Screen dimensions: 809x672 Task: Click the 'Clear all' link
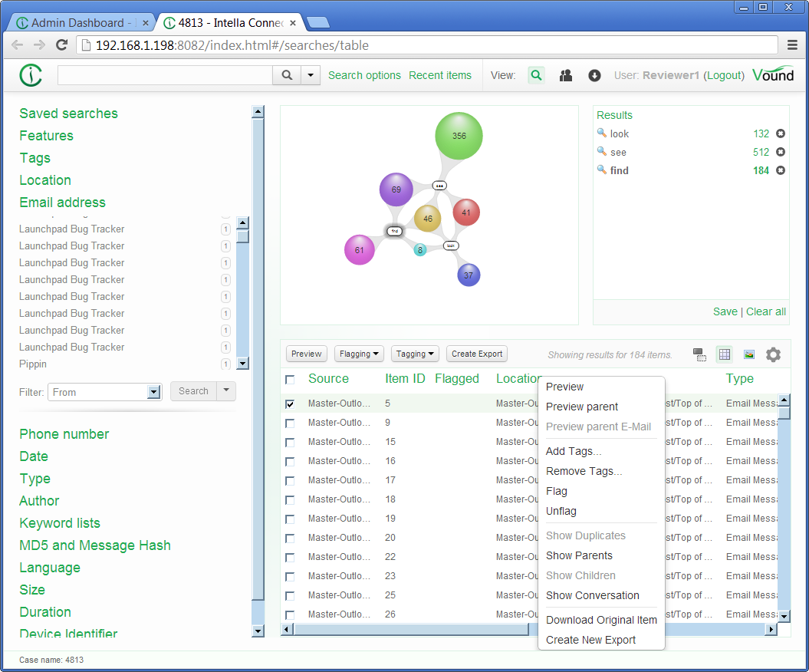765,311
